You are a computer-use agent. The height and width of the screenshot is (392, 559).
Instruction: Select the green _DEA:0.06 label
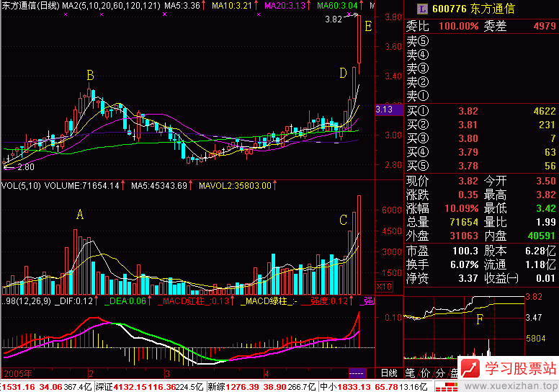(125, 301)
